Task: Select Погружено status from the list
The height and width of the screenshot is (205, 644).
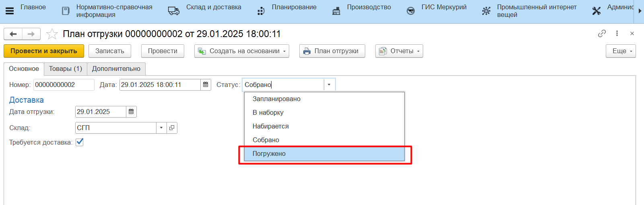Action: 269,154
